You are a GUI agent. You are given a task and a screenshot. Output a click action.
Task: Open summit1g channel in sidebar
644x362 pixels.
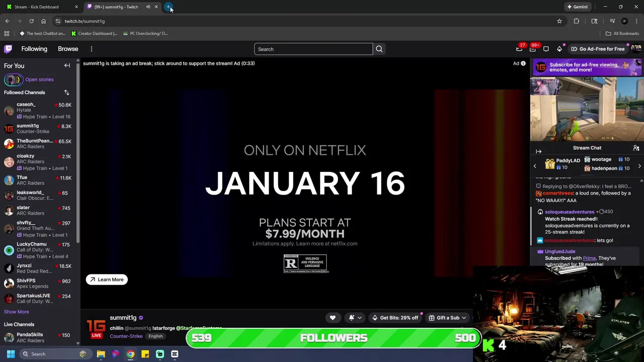click(39, 129)
